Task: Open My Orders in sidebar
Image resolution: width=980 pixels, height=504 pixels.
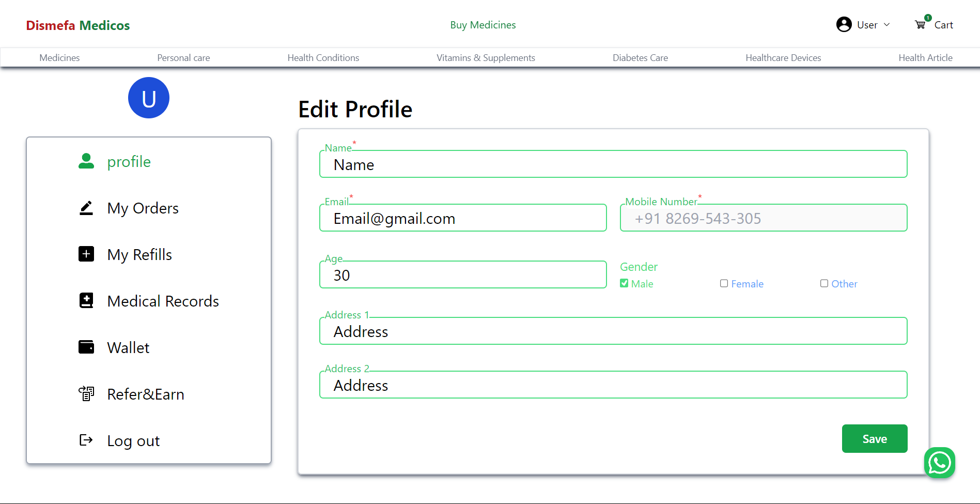Action: [x=143, y=208]
